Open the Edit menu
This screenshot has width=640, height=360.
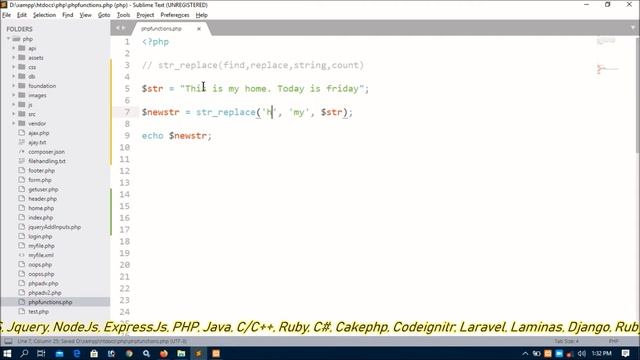click(x=22, y=15)
